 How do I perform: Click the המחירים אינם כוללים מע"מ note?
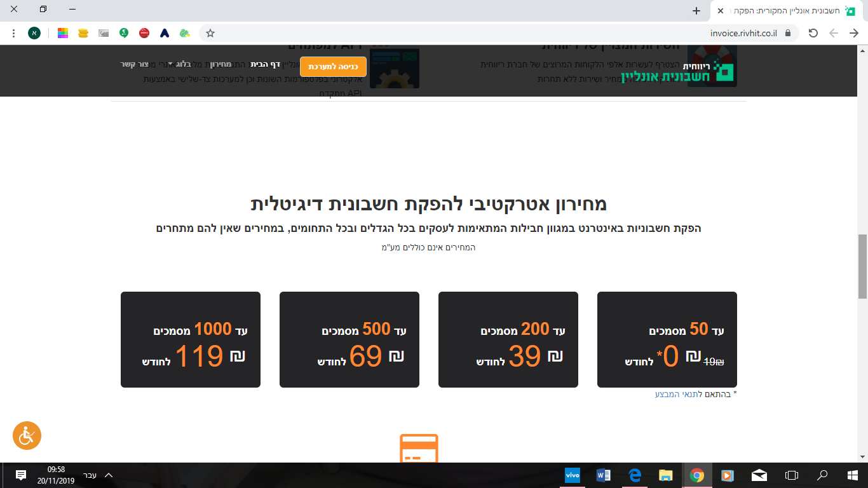click(429, 247)
